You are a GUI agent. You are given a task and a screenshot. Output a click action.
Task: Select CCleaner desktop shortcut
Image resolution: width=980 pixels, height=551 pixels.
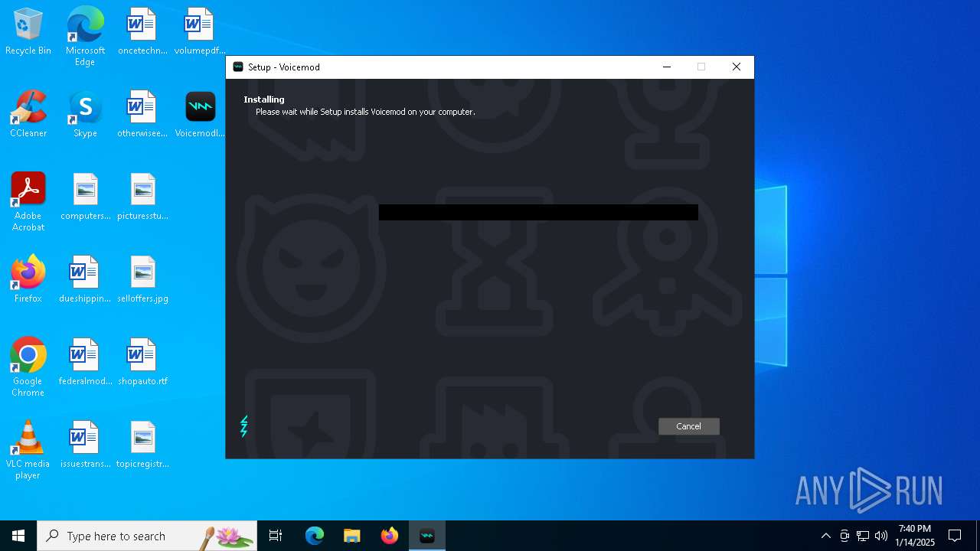[28, 114]
